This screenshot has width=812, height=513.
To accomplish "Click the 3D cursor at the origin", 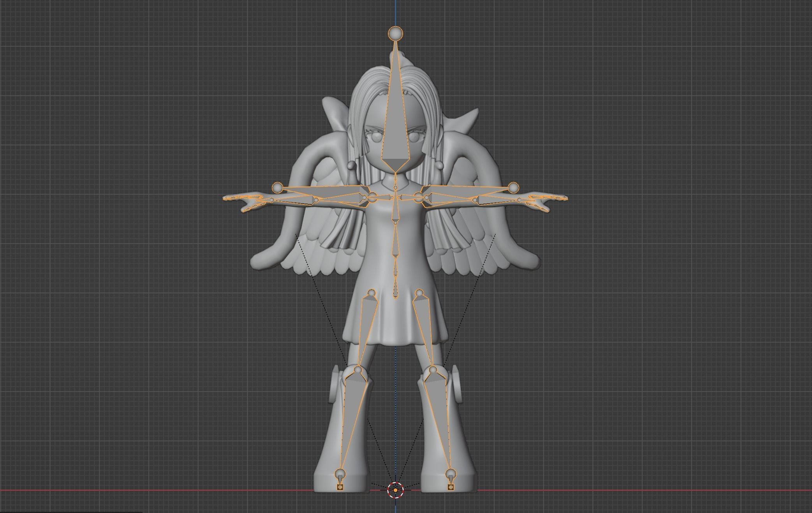I will point(396,490).
